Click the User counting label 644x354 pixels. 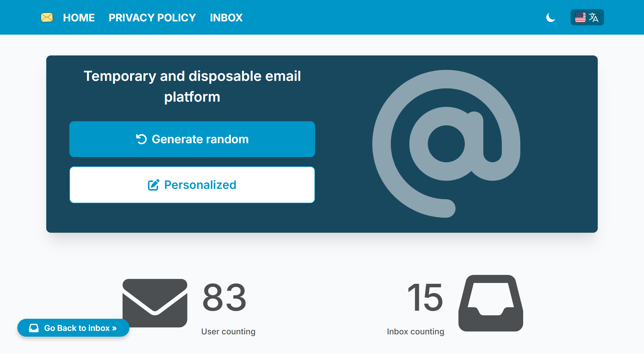click(x=228, y=331)
